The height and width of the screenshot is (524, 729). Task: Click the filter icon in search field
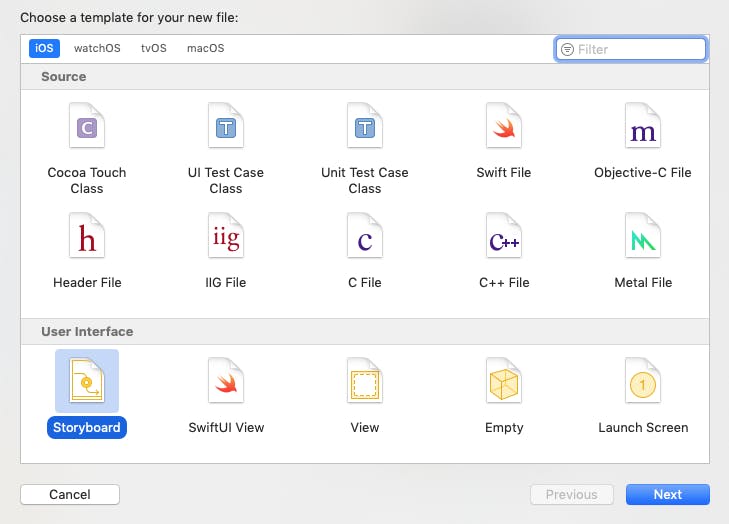pos(567,49)
